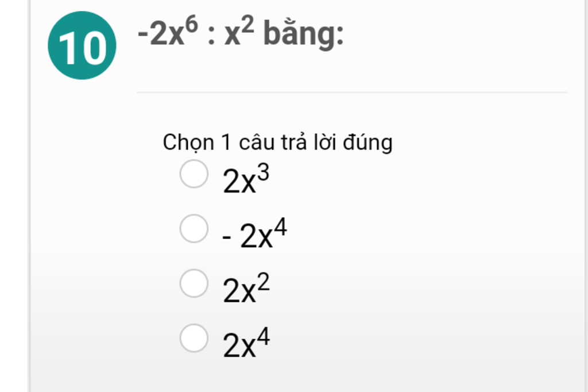Click the question text -2x⁶ : x² bằng:

pyautogui.click(x=241, y=32)
